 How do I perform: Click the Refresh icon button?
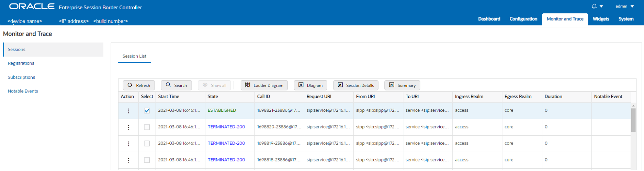pyautogui.click(x=139, y=85)
